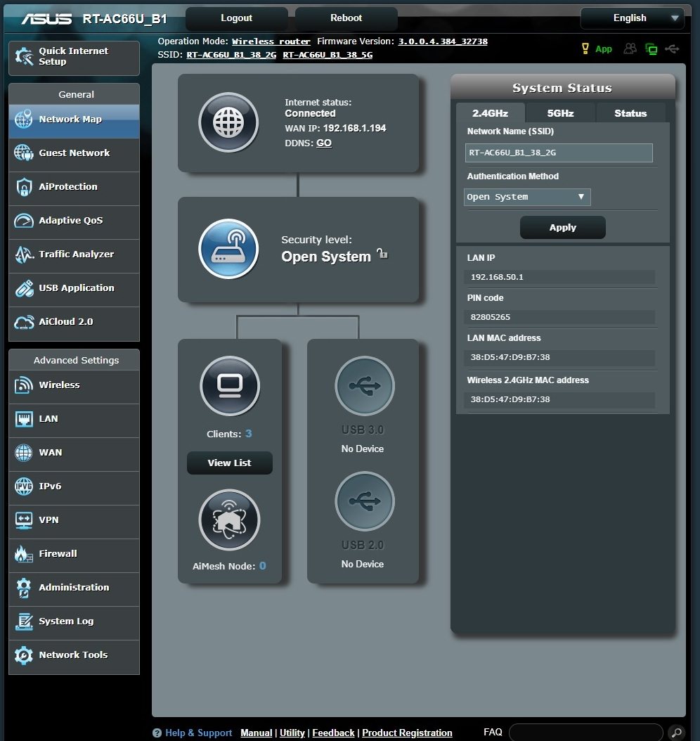Select the USB 3.0 device icon
Viewport: 700px width, 741px height.
365,386
